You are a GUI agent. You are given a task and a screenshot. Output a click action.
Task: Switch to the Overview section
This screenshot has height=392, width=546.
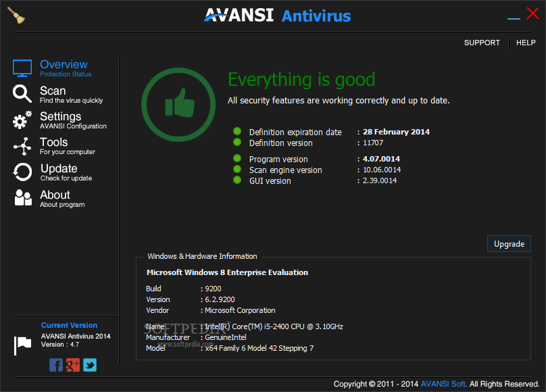click(x=64, y=64)
